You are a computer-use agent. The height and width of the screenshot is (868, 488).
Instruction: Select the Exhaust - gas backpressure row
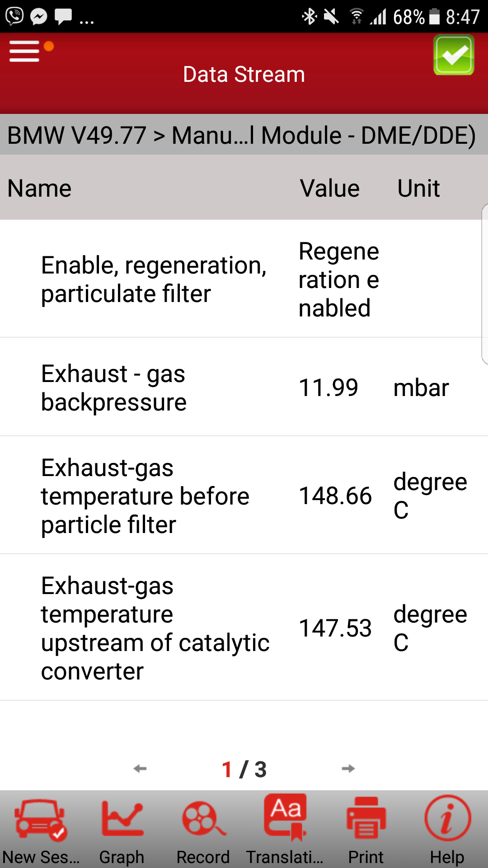click(x=244, y=387)
